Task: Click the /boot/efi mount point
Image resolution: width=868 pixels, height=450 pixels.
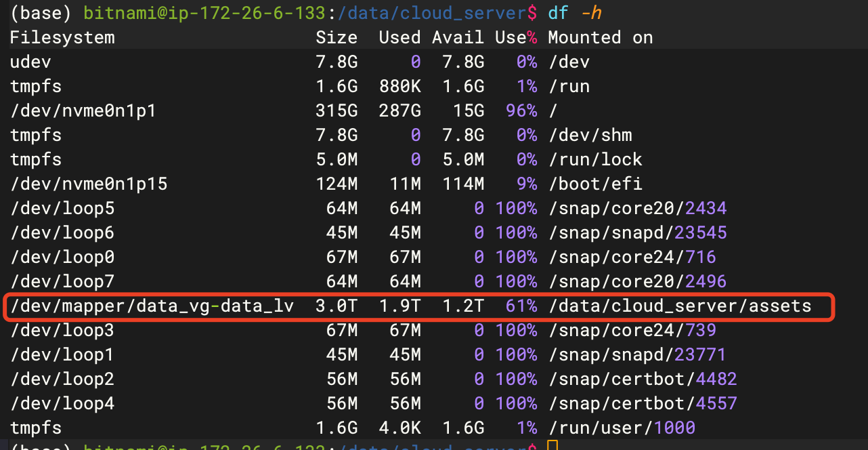Action: [x=594, y=184]
